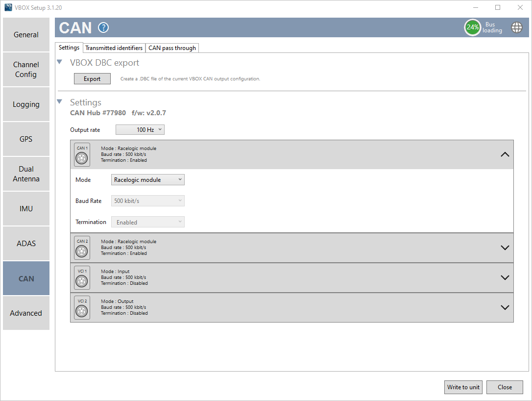The image size is (532, 401).
Task: Click the Termination label in CAN 1
Action: [91, 222]
